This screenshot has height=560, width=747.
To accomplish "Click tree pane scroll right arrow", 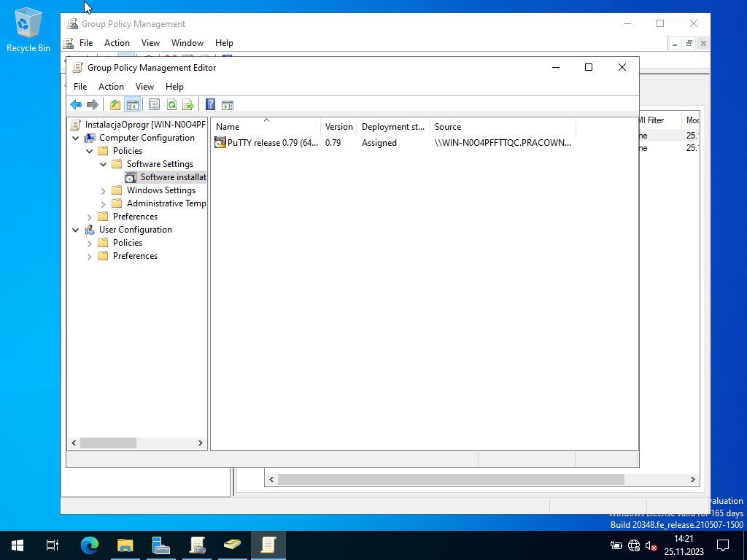I will [201, 443].
